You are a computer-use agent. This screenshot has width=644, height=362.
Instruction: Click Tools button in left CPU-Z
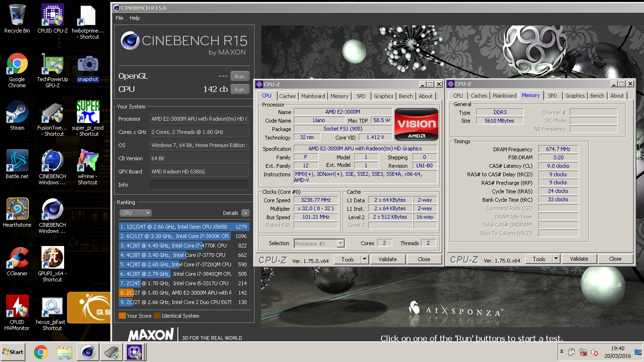tap(347, 259)
